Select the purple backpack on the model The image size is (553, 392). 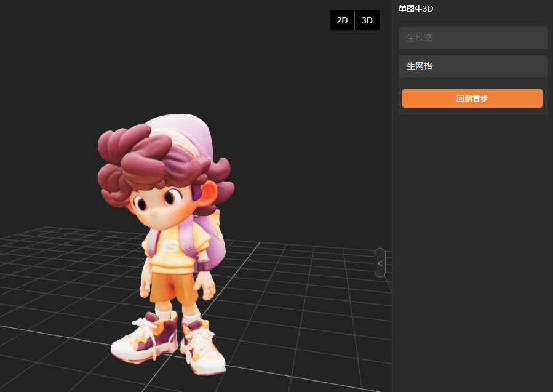[x=210, y=240]
